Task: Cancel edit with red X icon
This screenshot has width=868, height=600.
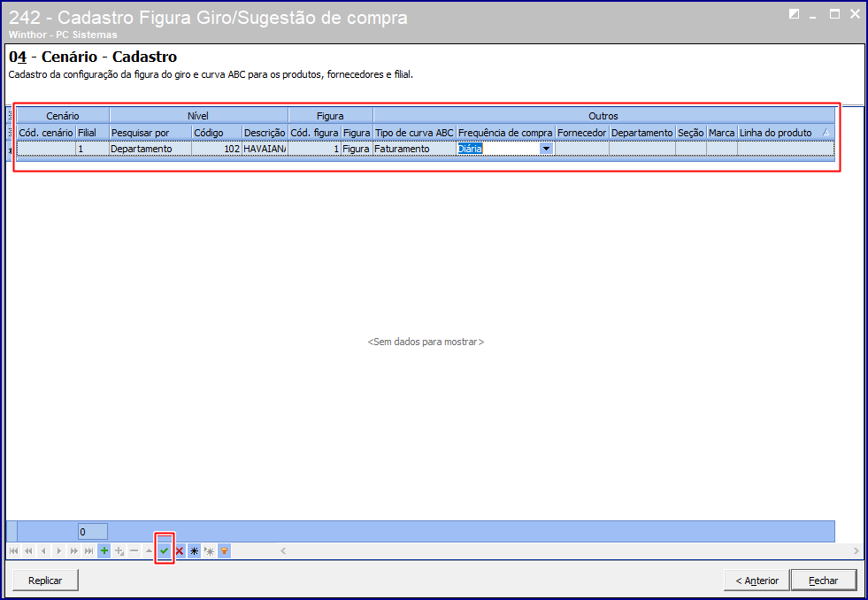Action: (180, 551)
